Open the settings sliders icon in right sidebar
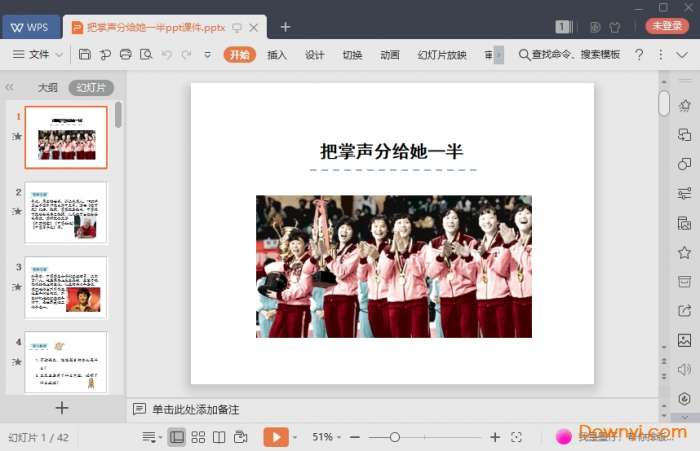Image resolution: width=700 pixels, height=451 pixels. pos(684,193)
